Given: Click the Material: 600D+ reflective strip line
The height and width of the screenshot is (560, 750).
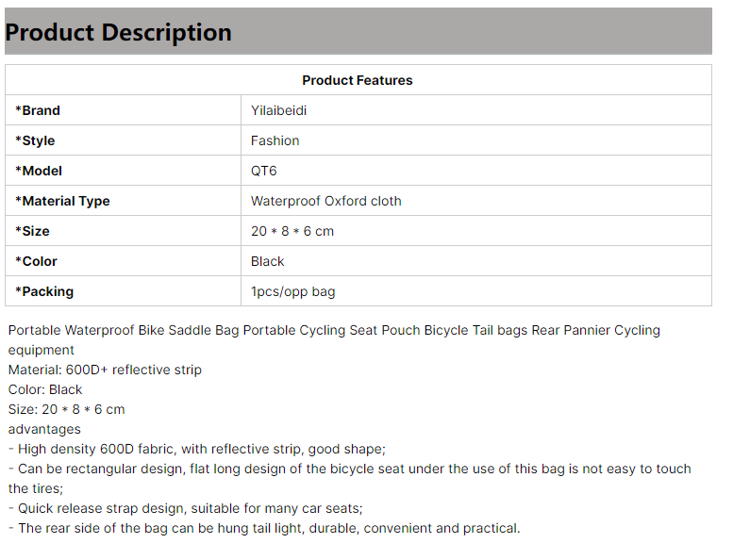Looking at the screenshot, I should 105,370.
